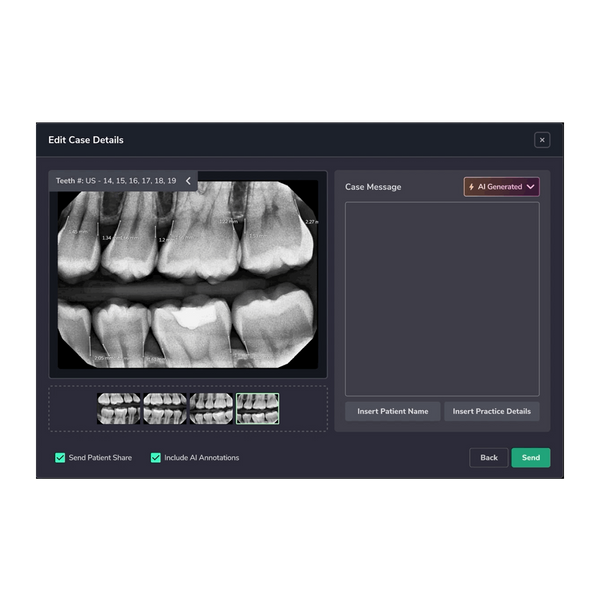Click Insert Practice Details button
This screenshot has height=600, width=600.
(x=492, y=411)
